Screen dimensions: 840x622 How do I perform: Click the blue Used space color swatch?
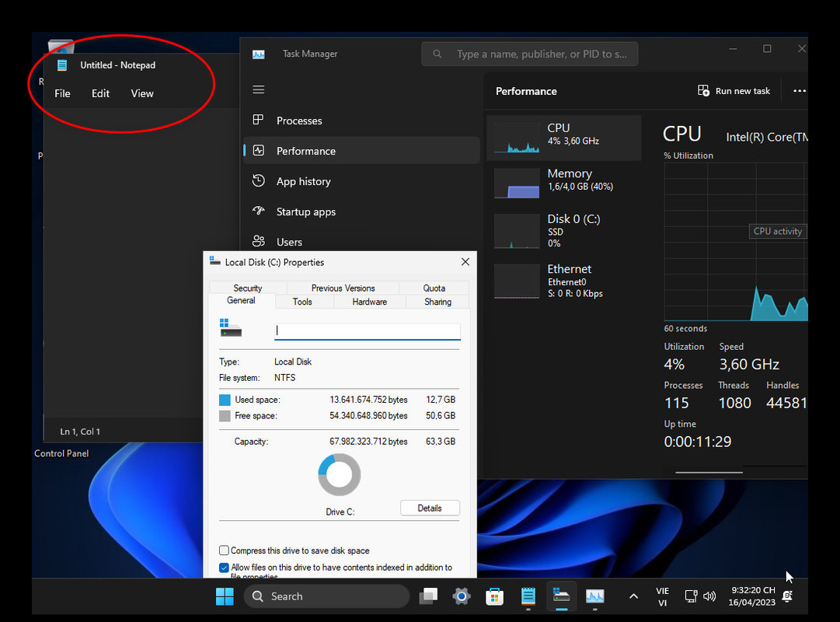tap(225, 400)
